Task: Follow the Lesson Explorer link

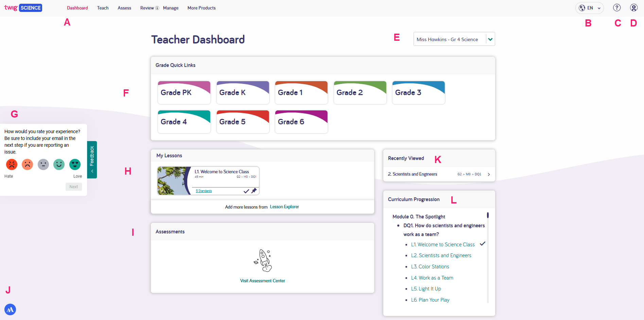Action: (x=284, y=207)
